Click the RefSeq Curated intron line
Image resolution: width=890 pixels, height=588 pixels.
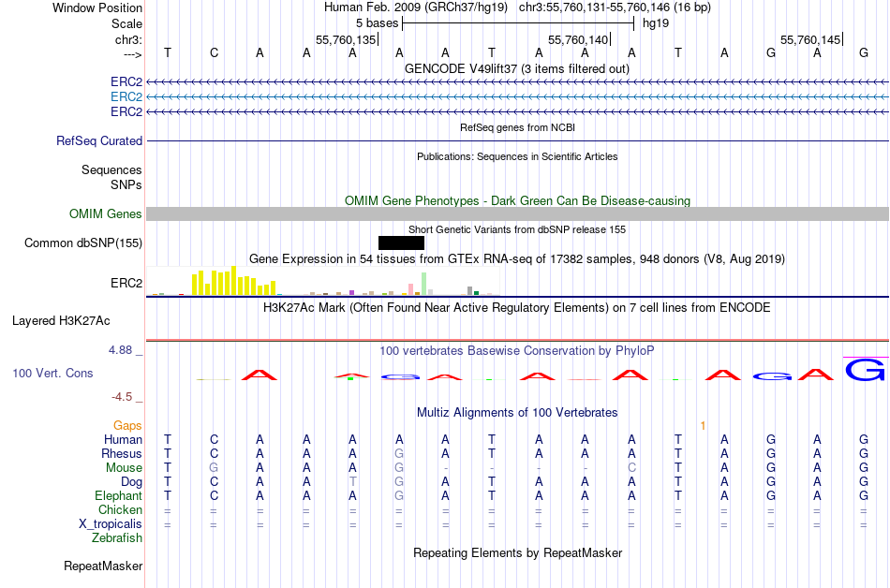coord(517,140)
